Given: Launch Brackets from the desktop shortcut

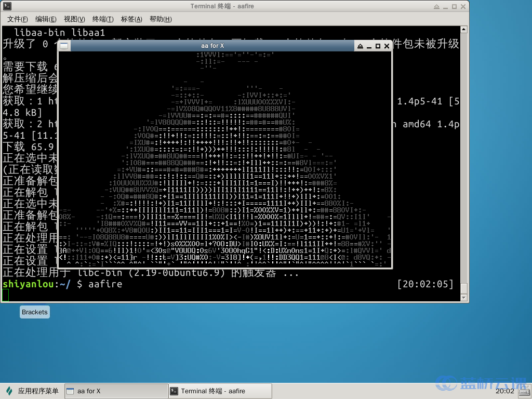Looking at the screenshot, I should pos(34,312).
